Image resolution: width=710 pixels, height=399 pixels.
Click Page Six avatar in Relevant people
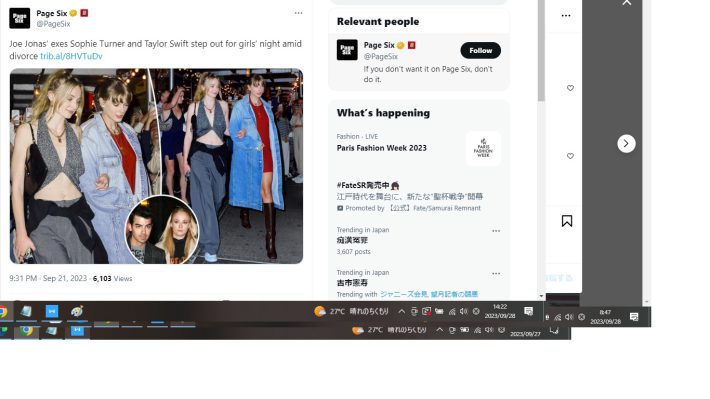click(347, 50)
